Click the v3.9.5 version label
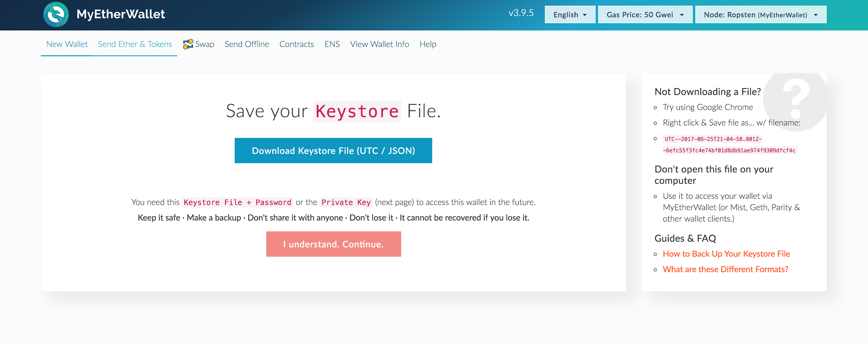This screenshot has height=345, width=868. (521, 13)
